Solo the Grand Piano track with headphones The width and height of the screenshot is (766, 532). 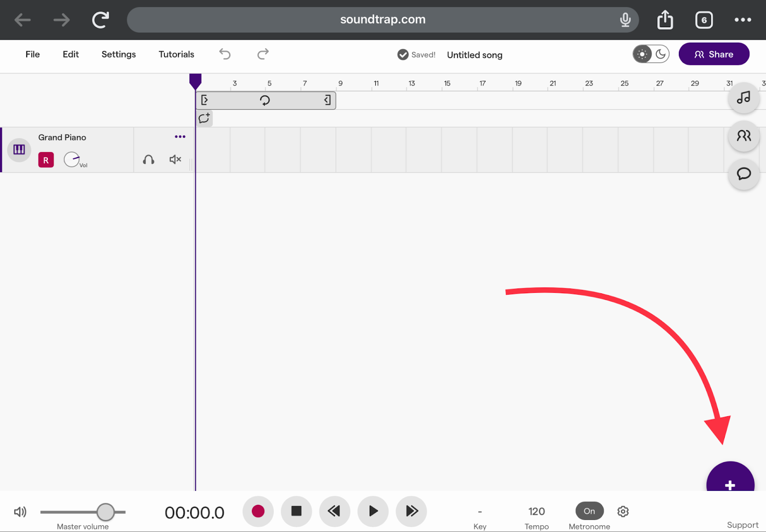[148, 159]
